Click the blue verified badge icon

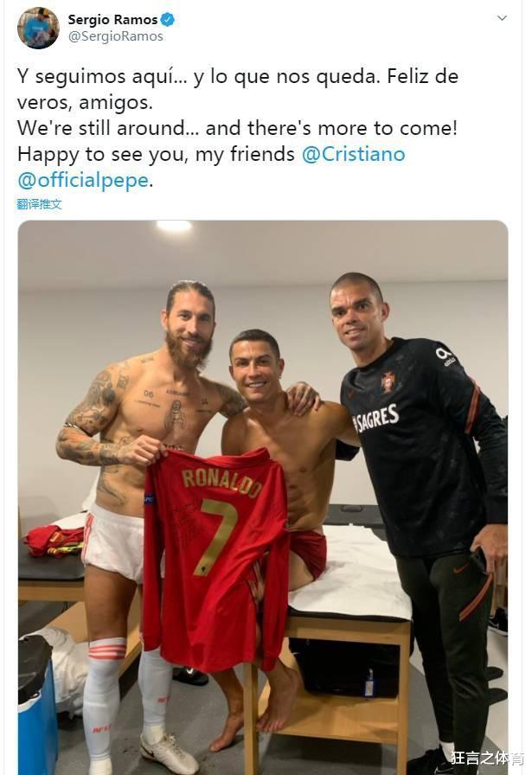tap(168, 20)
